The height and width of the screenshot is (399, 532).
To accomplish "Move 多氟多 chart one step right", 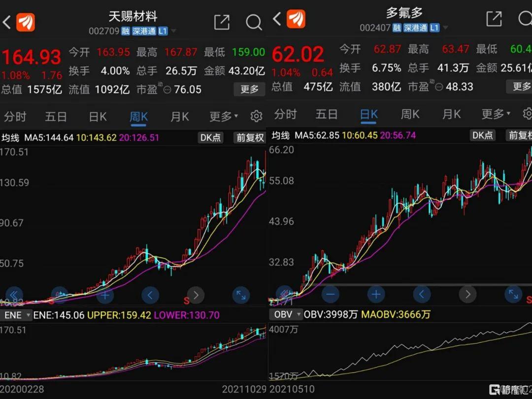I will pos(467,295).
